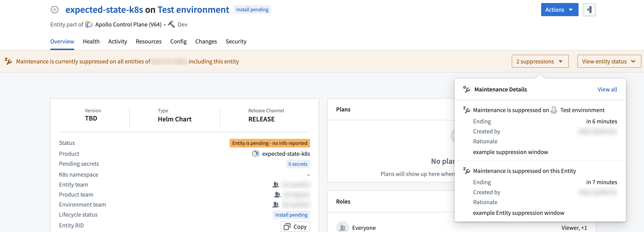This screenshot has height=232, width=644.
Task: Click the expected-state-k8s title link
Action: pos(104,10)
